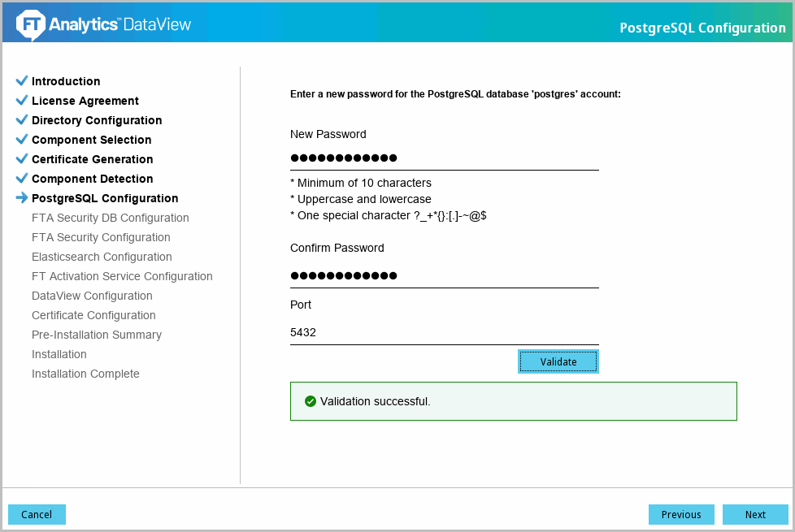Cancel the installation
795x532 pixels.
coord(37,514)
